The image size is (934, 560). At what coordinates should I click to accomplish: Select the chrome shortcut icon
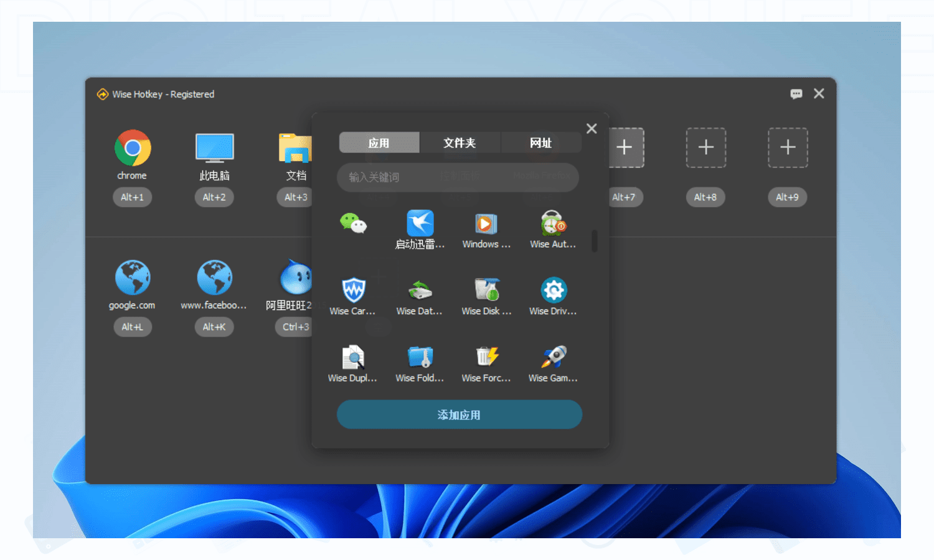133,148
